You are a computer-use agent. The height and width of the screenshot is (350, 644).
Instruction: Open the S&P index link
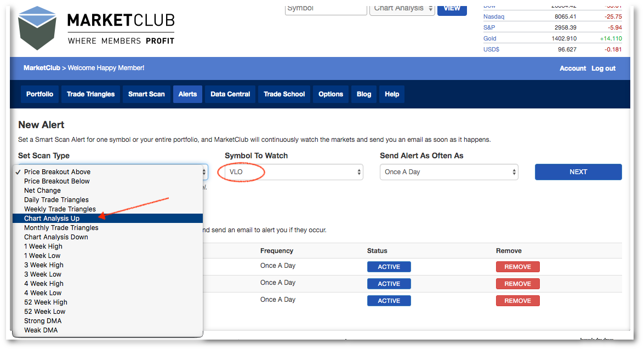click(x=489, y=27)
